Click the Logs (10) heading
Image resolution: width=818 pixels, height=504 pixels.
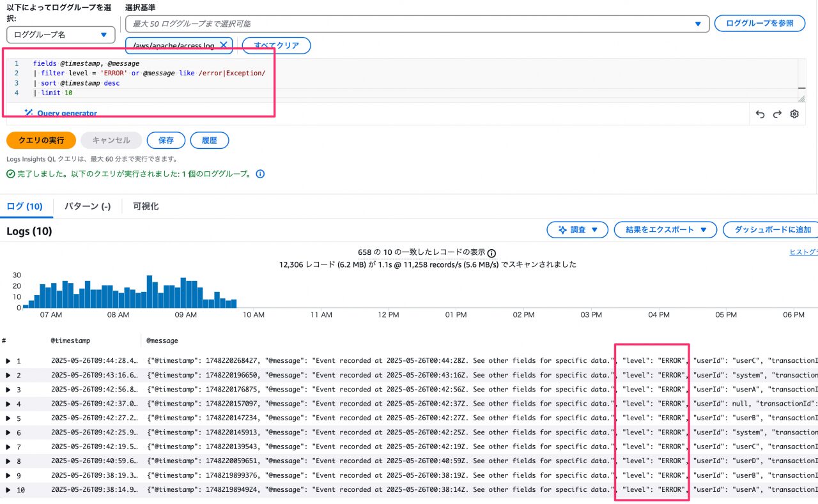point(29,231)
